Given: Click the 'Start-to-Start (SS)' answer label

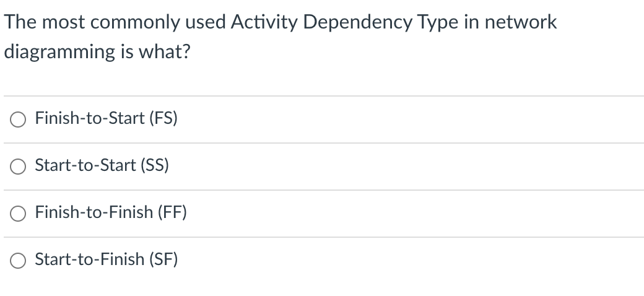Looking at the screenshot, I should [102, 165].
